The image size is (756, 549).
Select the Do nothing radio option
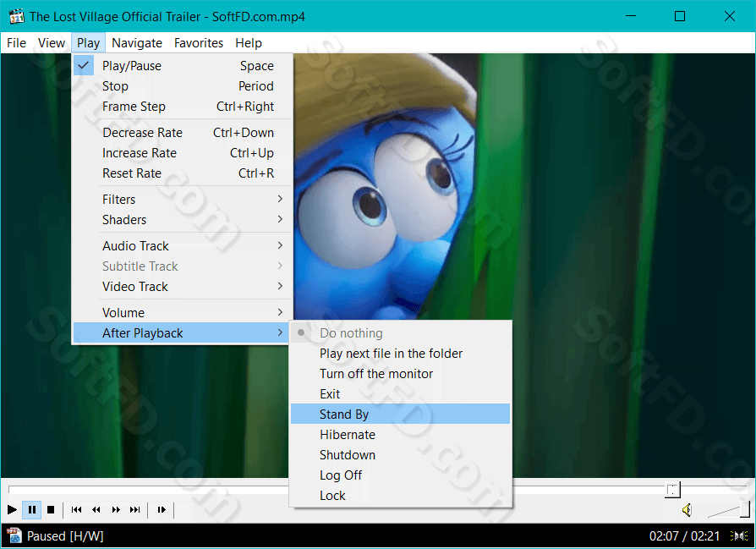point(400,333)
